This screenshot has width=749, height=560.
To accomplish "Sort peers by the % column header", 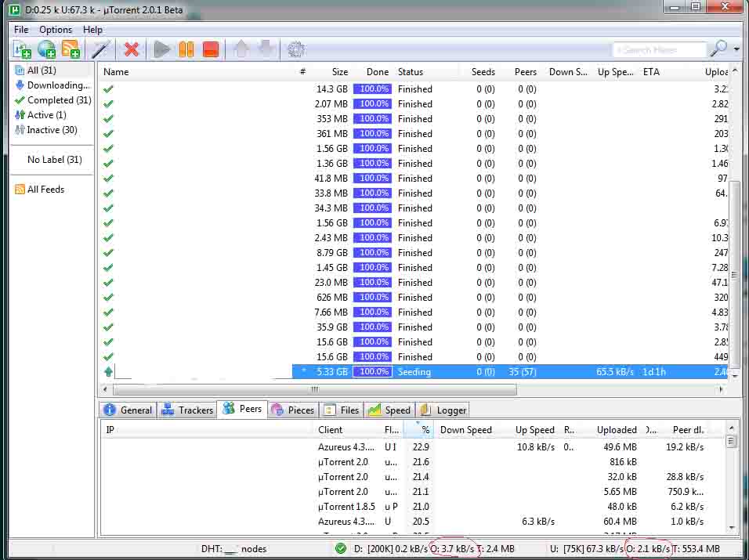I will tap(419, 430).
